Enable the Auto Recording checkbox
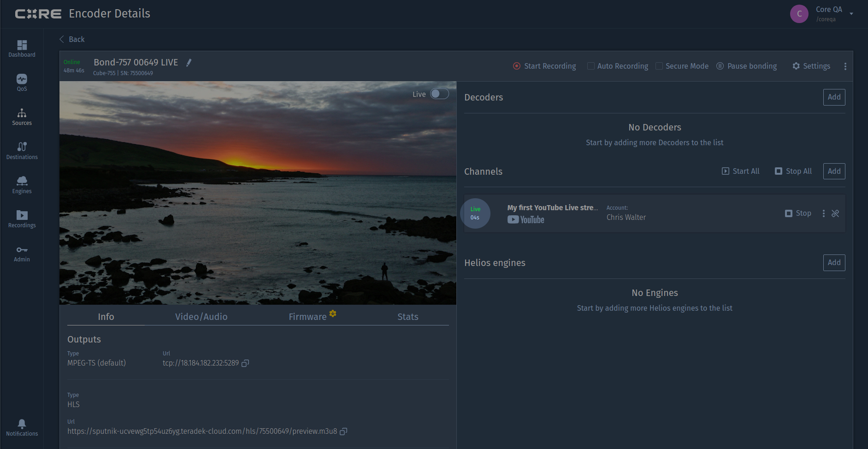Viewport: 868px width, 449px height. [590, 66]
